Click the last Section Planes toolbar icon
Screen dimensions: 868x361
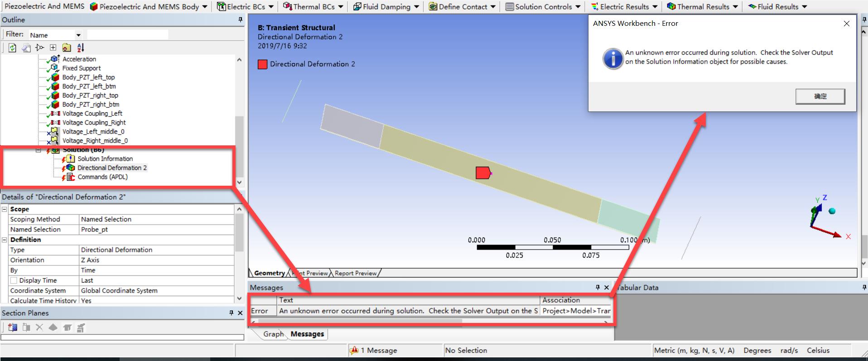tap(81, 327)
